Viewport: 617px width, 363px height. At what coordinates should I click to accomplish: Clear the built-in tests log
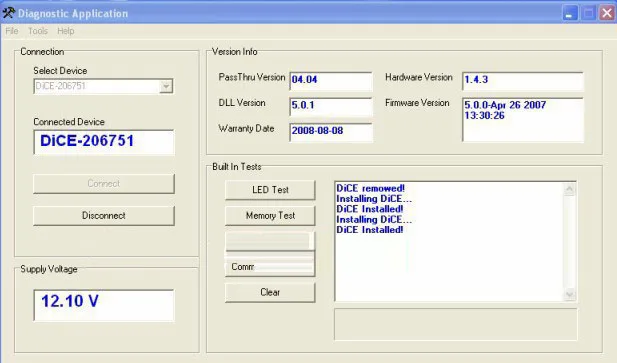(270, 292)
